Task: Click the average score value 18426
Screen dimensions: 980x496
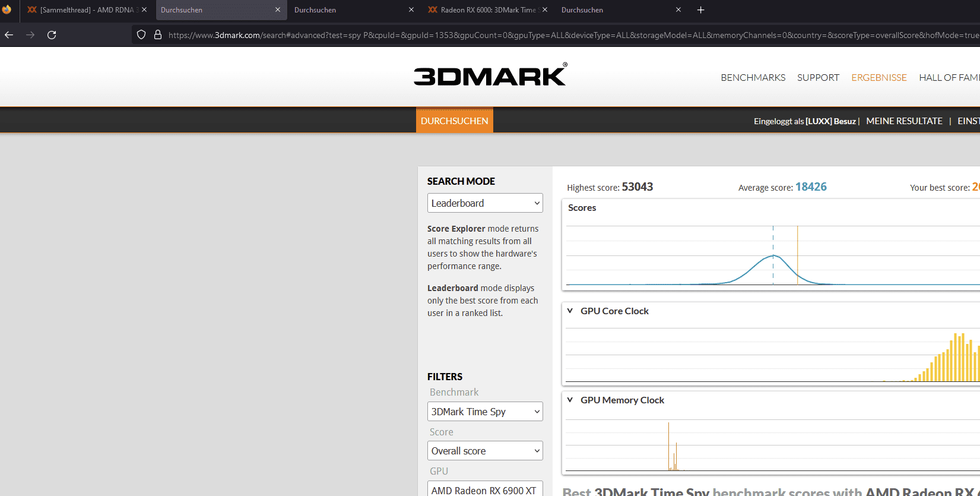Action: point(811,187)
